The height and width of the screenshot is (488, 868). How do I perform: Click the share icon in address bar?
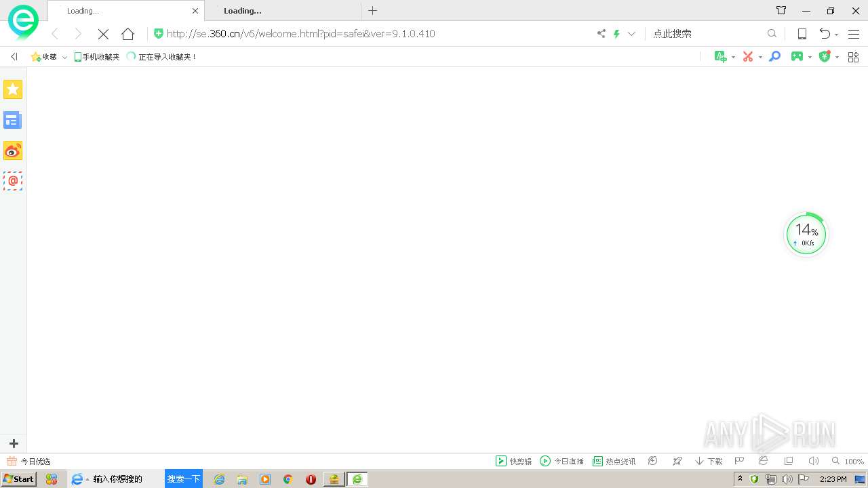tap(601, 33)
